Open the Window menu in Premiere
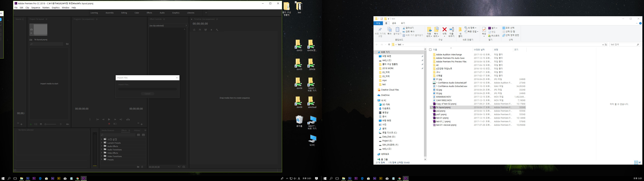644x181 pixels. (x=66, y=8)
